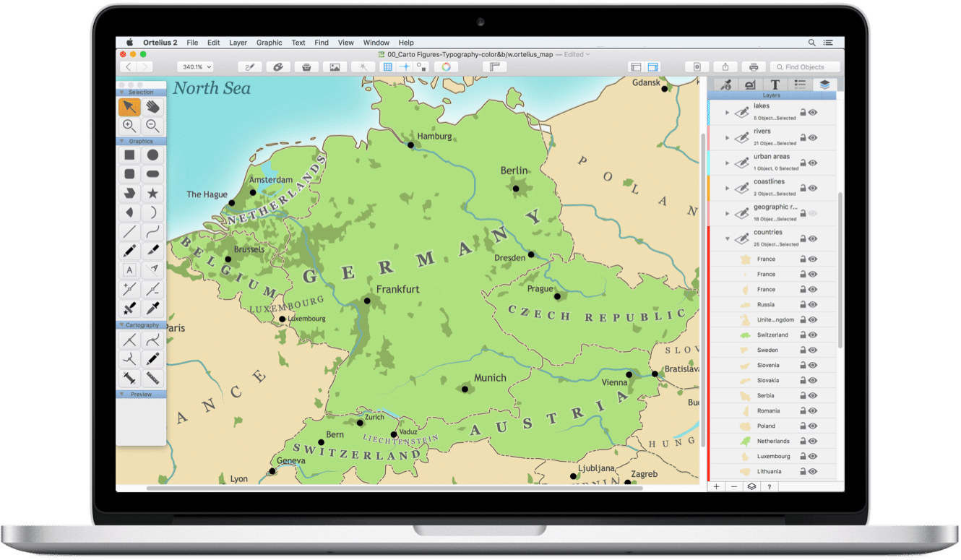Expand the urban areas layer
Screen dimensions: 961x560
tap(727, 163)
